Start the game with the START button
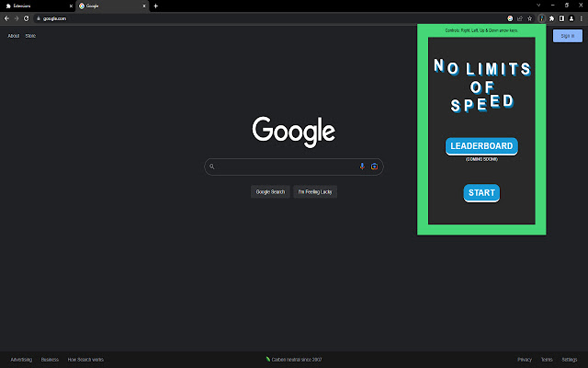Screen dimensions: 588x368 pyautogui.click(x=481, y=192)
